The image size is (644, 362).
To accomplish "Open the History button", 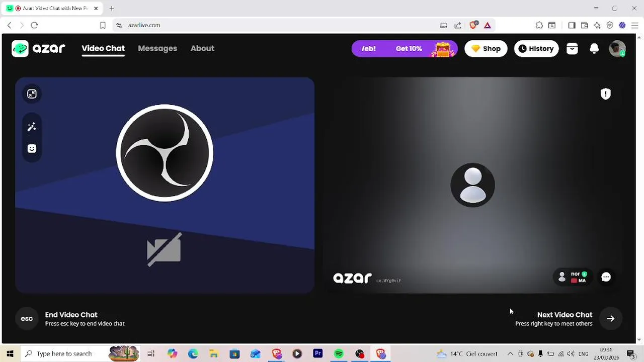I will 536,48.
